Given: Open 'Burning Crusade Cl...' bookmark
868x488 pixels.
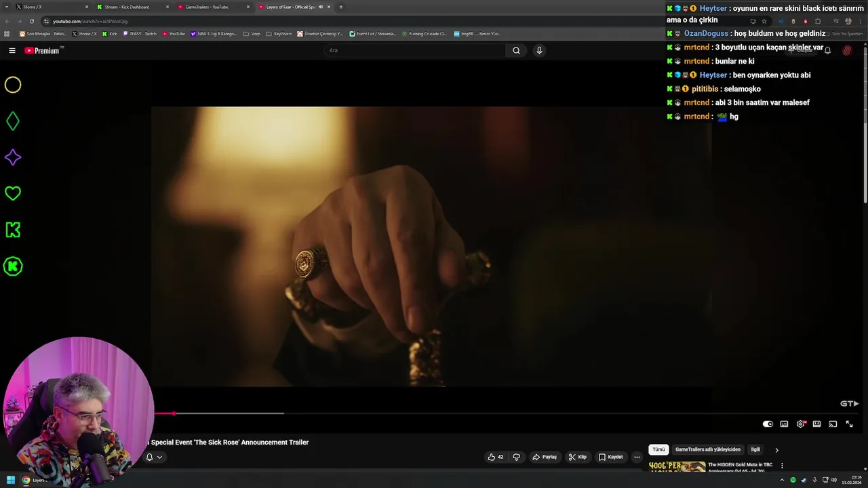Looking at the screenshot, I should coord(424,33).
